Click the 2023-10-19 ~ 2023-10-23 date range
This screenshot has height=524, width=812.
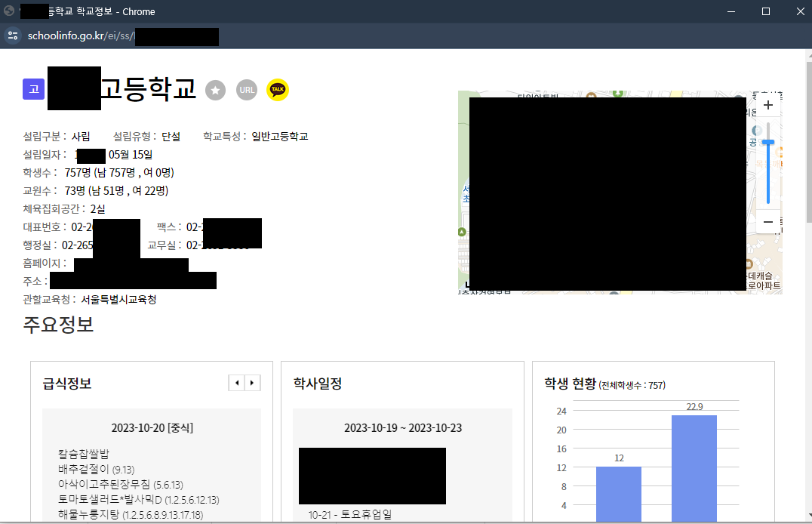tap(403, 428)
